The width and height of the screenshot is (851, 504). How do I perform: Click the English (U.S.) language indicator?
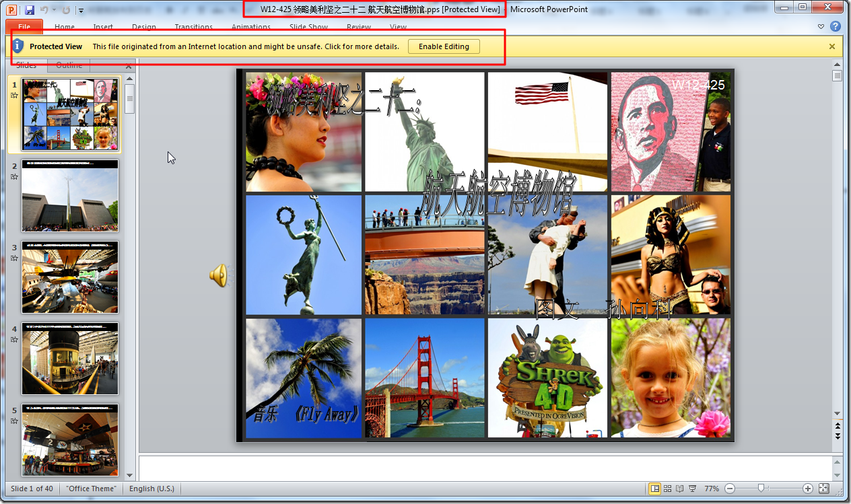coord(151,489)
